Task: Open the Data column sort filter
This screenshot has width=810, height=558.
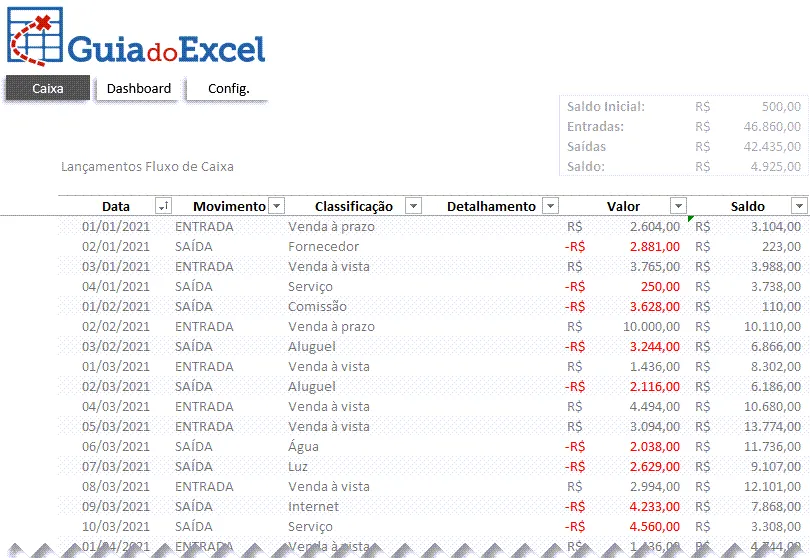Action: [x=163, y=206]
